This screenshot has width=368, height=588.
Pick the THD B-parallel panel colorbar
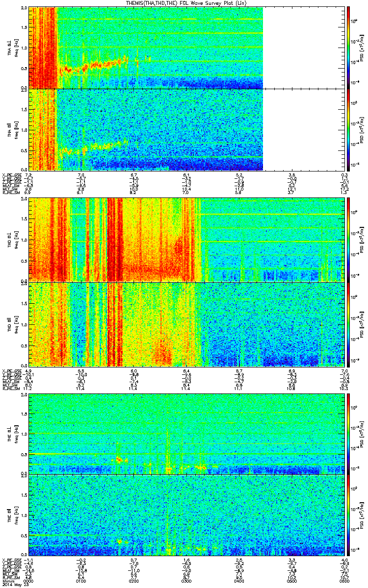click(349, 324)
